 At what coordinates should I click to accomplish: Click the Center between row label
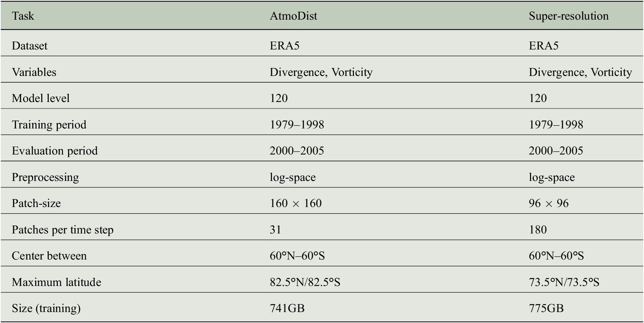[49, 256]
